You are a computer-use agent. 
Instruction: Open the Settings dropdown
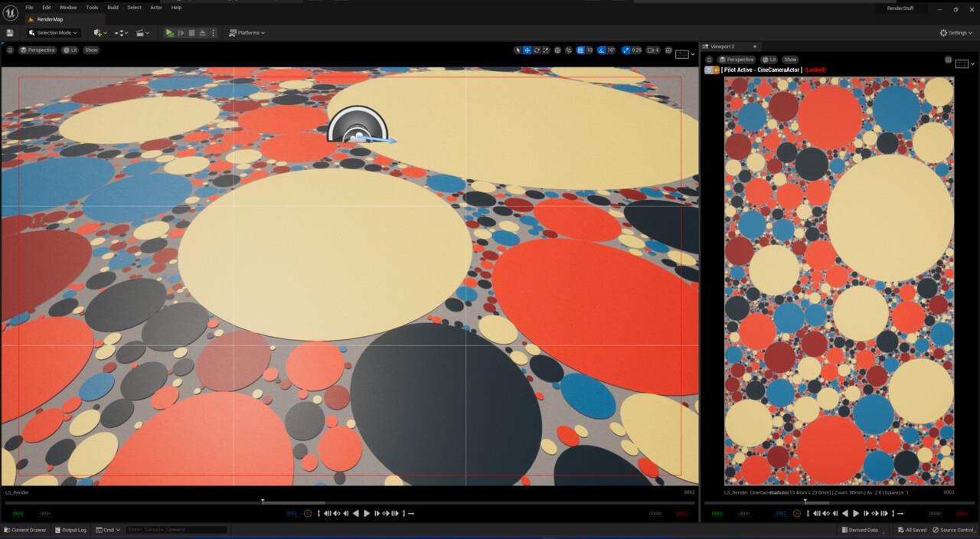pyautogui.click(x=956, y=33)
